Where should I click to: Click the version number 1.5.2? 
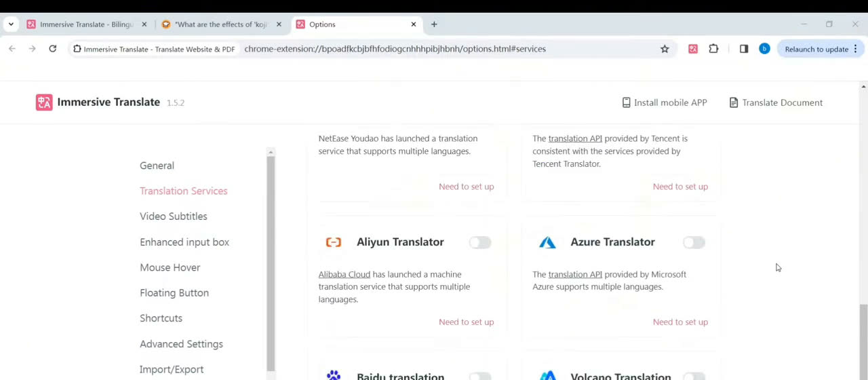point(176,102)
